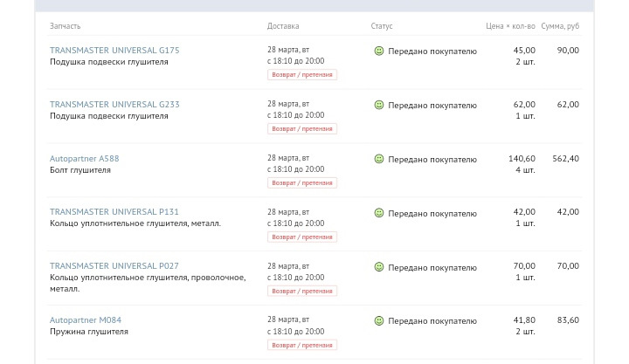Click price 140,60 in A588 row
Image resolution: width=629 pixels, height=364 pixels.
pyautogui.click(x=522, y=158)
